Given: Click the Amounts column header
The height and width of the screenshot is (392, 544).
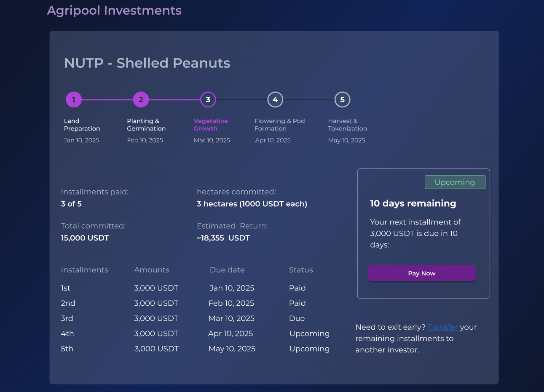Looking at the screenshot, I should click(x=152, y=270).
